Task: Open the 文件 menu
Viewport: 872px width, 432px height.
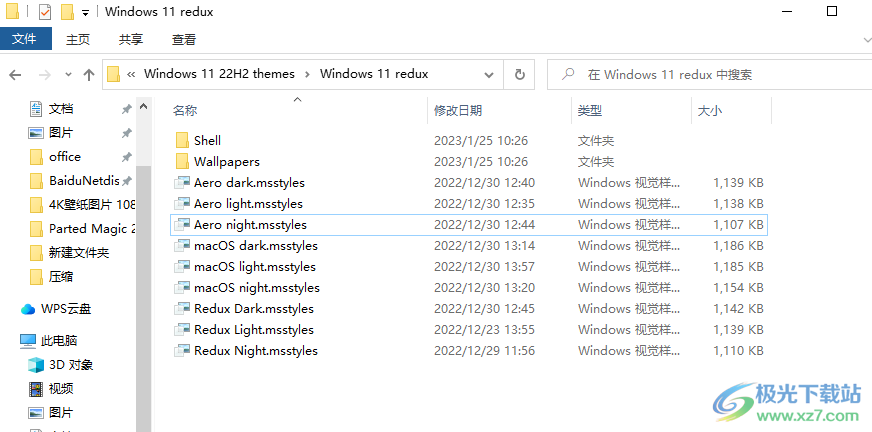Action: click(25, 39)
